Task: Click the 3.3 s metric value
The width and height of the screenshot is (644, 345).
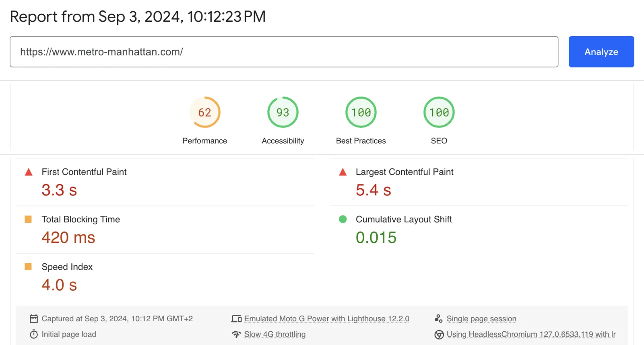Action: coord(59,190)
